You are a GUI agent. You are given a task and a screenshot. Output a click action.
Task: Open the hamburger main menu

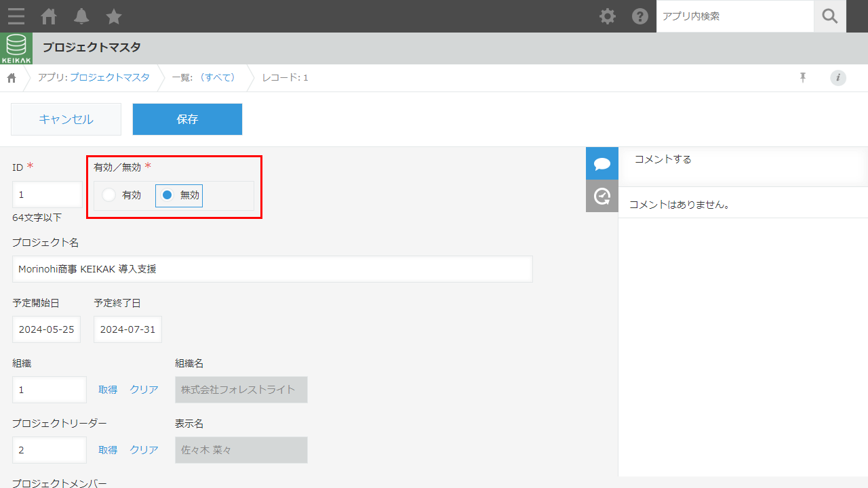[x=16, y=16]
